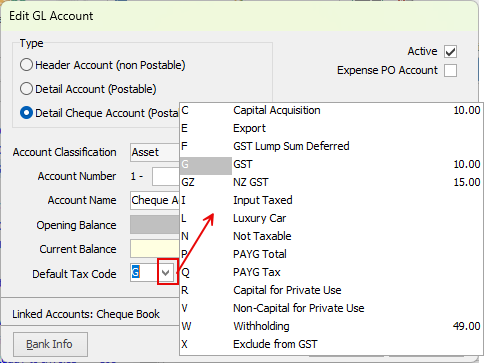Click the Account Name field

pos(155,200)
